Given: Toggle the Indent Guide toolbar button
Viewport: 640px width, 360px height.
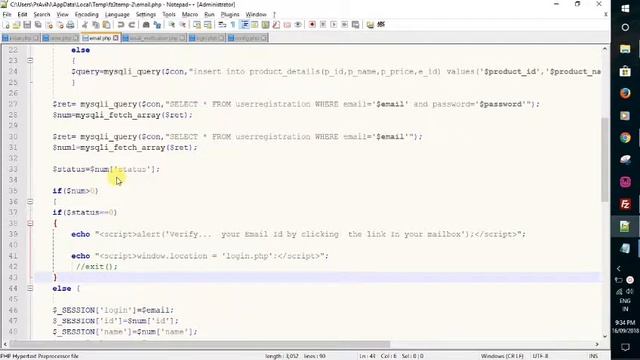Looking at the screenshot, I should [x=244, y=25].
